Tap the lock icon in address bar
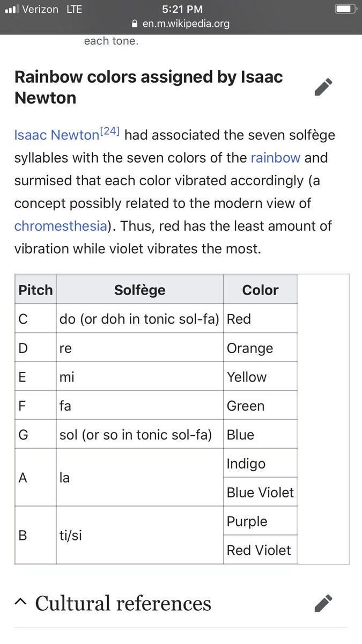The width and height of the screenshot is (362, 644). [134, 24]
